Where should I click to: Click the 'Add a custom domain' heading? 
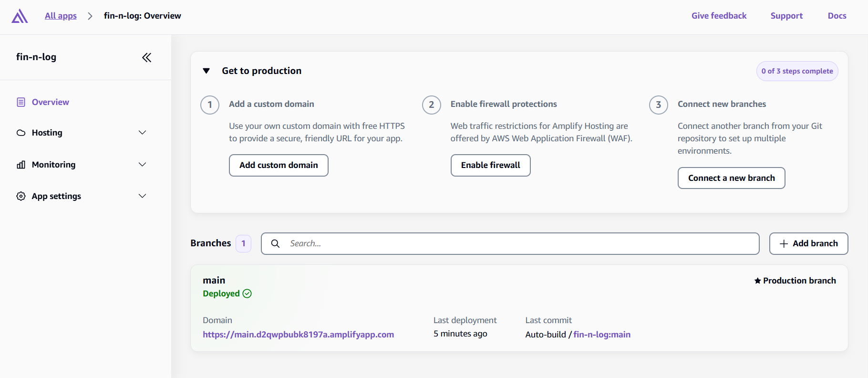[271, 104]
